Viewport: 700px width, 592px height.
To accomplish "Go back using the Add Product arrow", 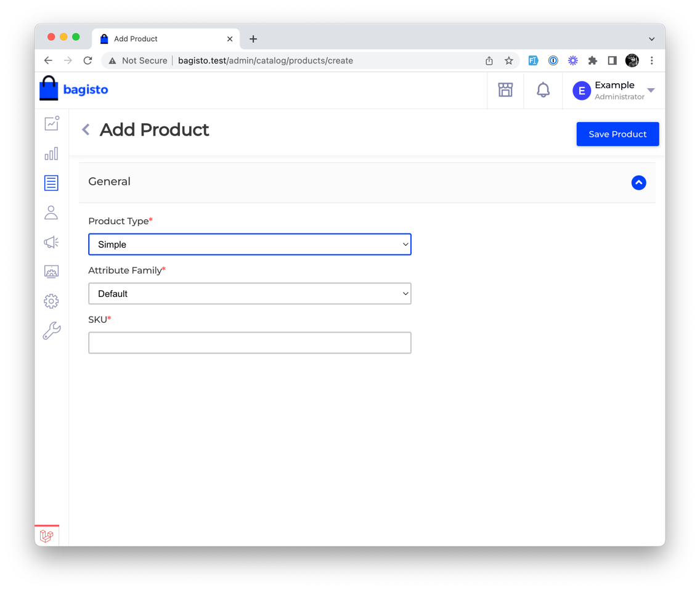I will click(x=86, y=130).
